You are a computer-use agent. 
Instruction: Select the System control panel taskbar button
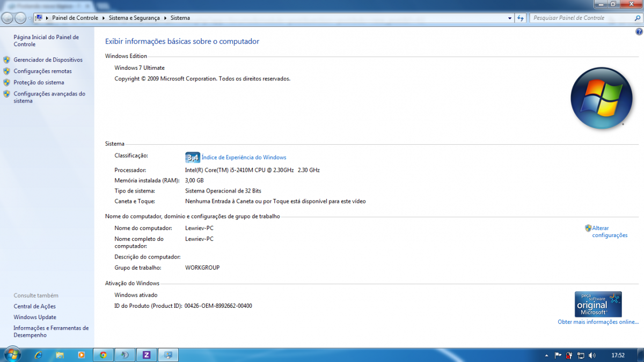click(168, 355)
